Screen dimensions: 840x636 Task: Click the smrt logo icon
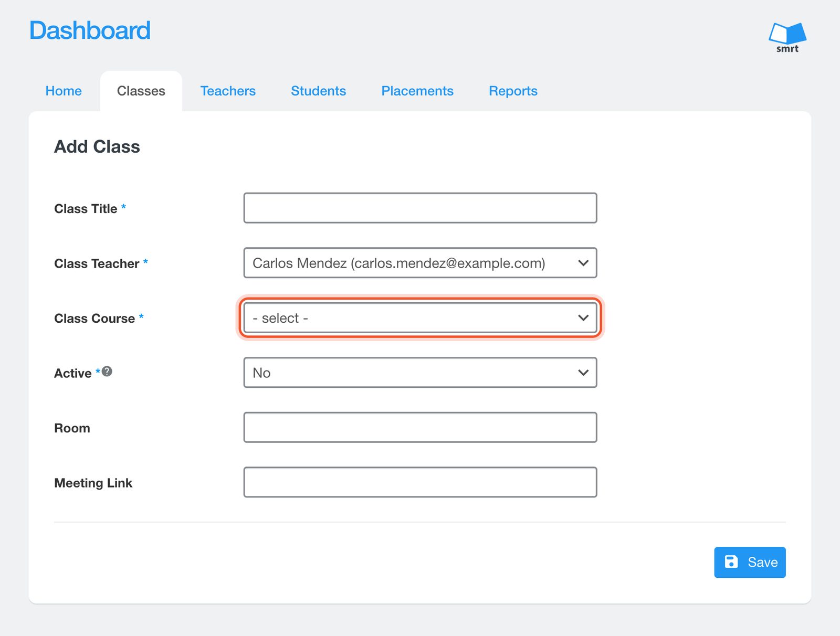(x=787, y=37)
